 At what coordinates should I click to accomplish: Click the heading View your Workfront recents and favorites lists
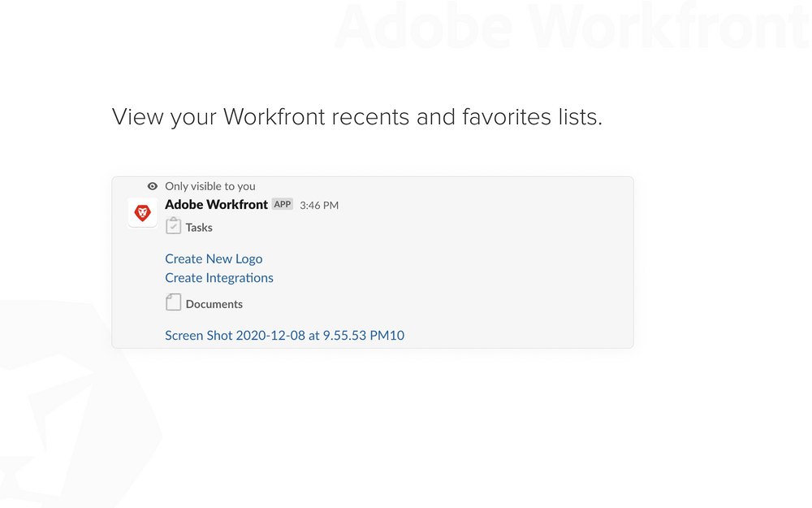tap(357, 117)
